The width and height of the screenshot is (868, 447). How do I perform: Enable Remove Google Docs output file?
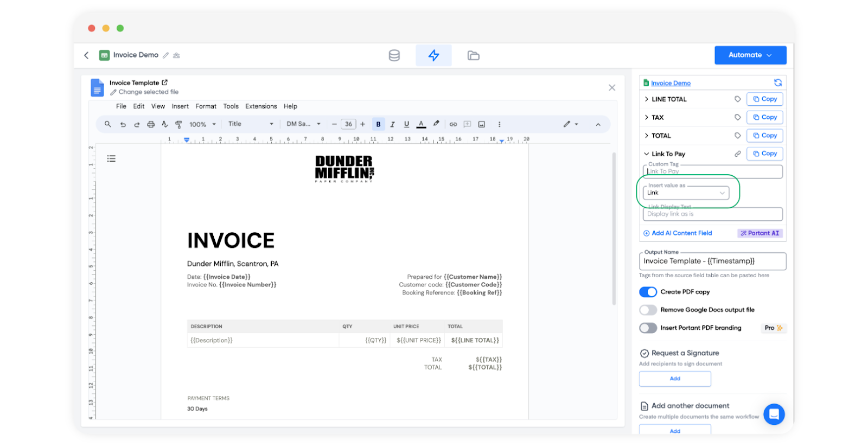tap(648, 310)
